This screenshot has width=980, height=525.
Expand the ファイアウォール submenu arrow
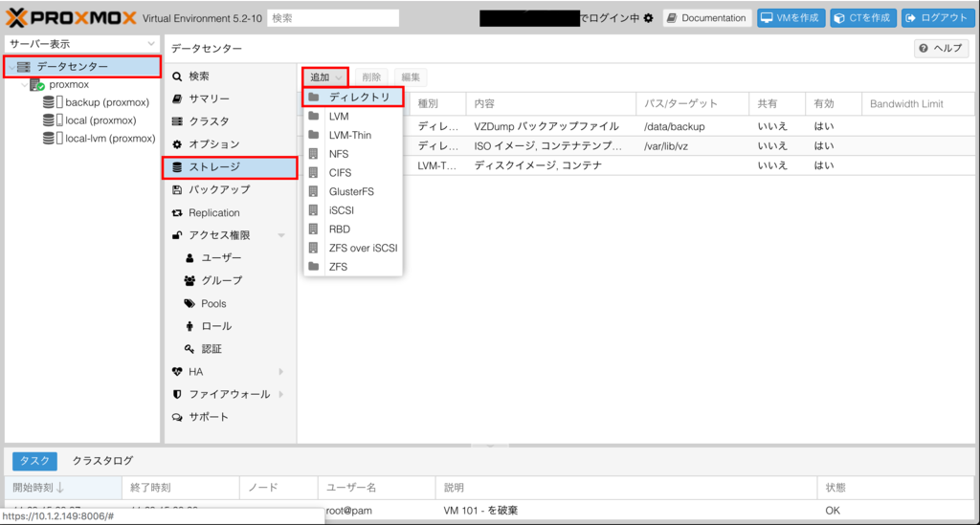pos(281,395)
